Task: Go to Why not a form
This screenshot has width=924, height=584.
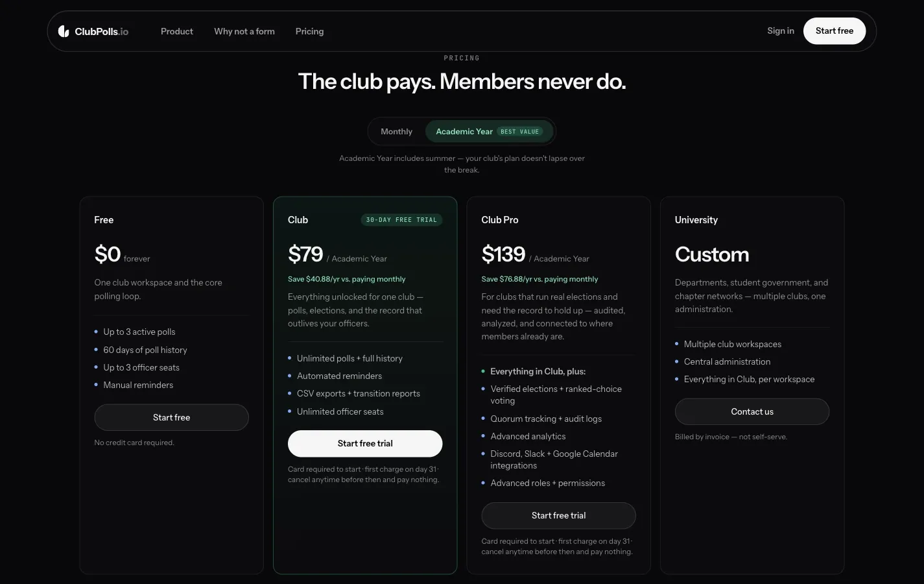Action: 244,31
